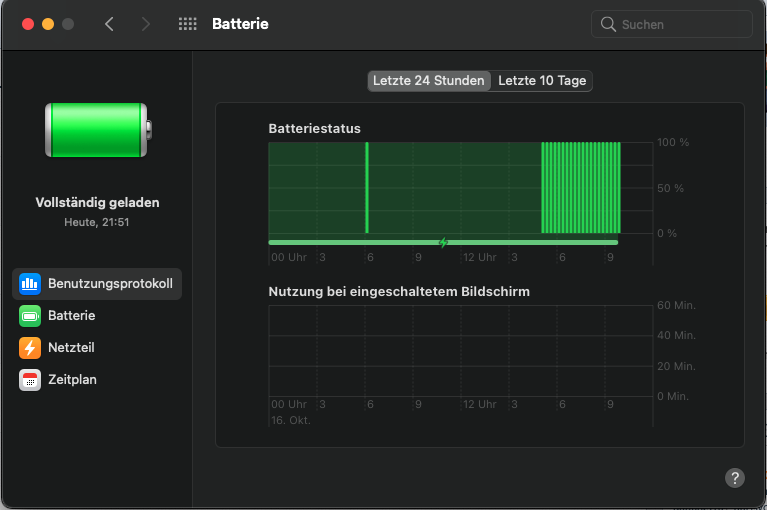Click the narrow green spike at 6 Uhr

click(x=367, y=188)
